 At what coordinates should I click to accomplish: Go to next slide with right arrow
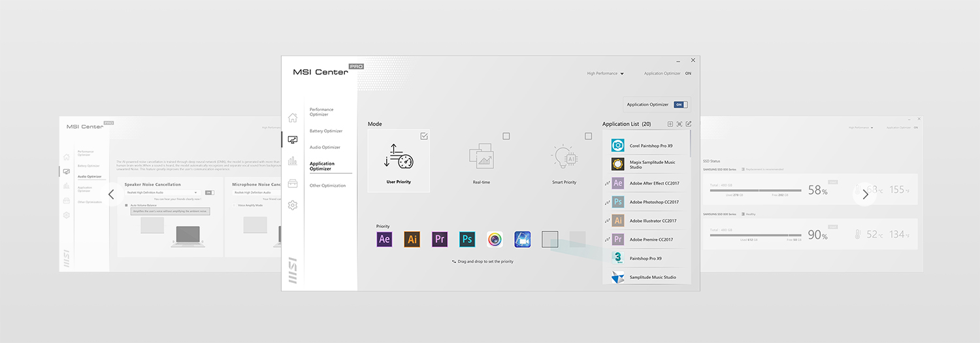(866, 194)
